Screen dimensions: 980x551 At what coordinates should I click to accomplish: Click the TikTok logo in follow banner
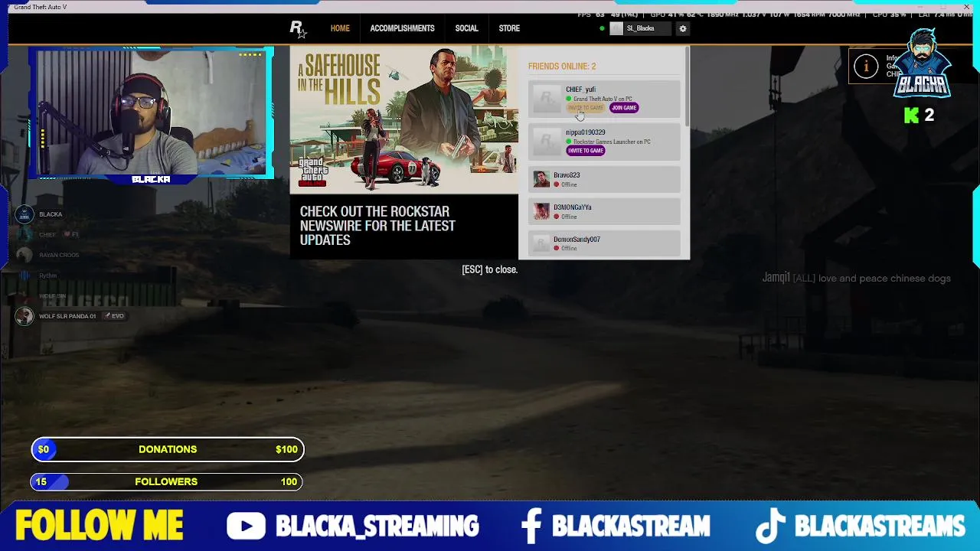[770, 527]
